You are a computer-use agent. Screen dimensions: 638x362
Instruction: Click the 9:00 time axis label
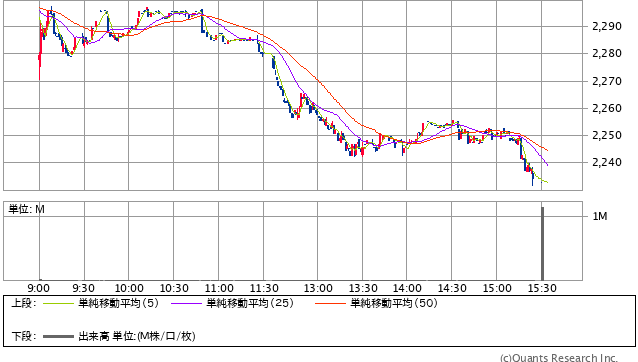click(39, 288)
